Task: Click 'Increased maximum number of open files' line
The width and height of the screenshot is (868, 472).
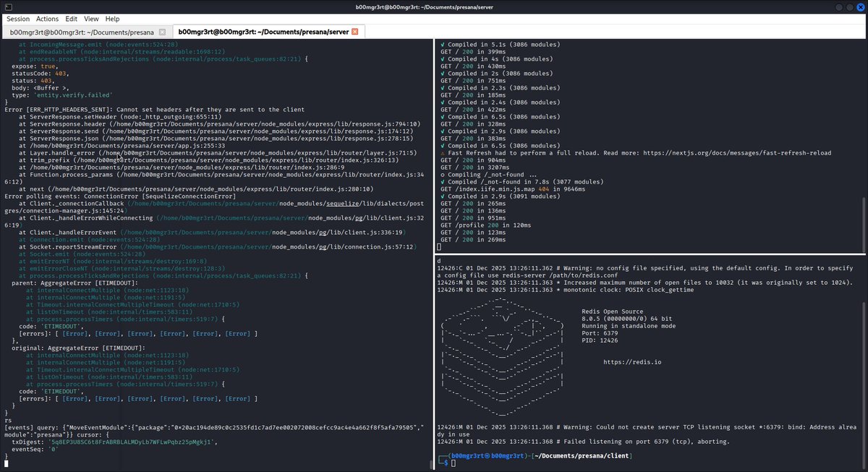Action: [x=645, y=283]
